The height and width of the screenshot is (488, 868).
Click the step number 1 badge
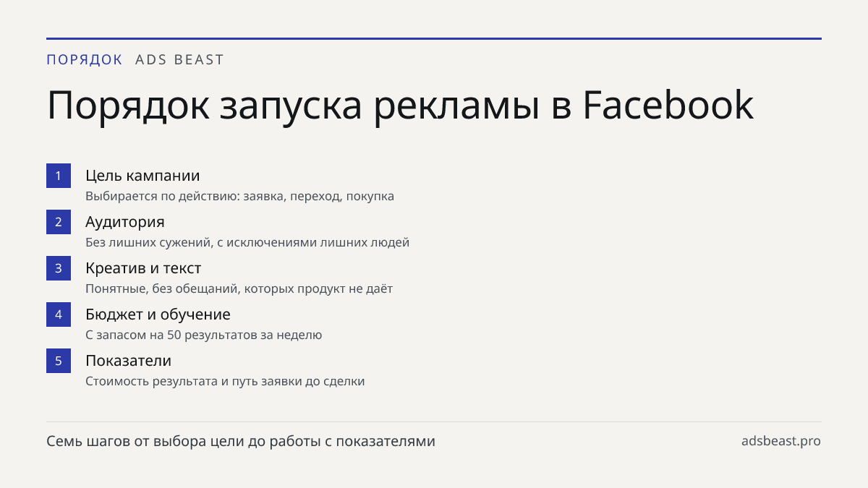59,176
